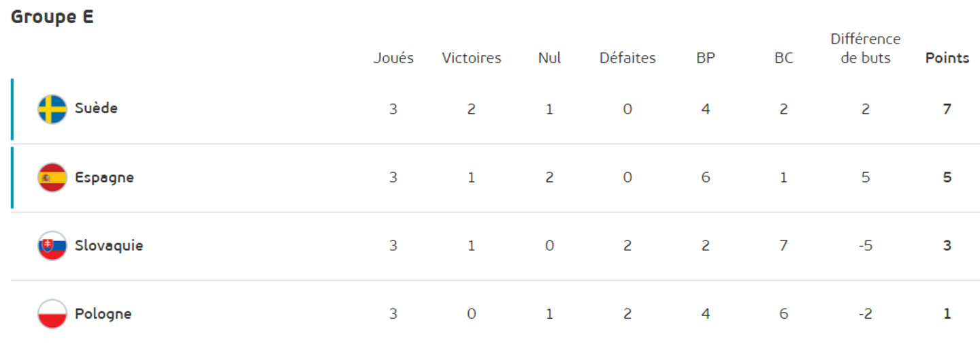Click the Slovakia flag icon
This screenshot has width=980, height=346.
pyautogui.click(x=52, y=246)
